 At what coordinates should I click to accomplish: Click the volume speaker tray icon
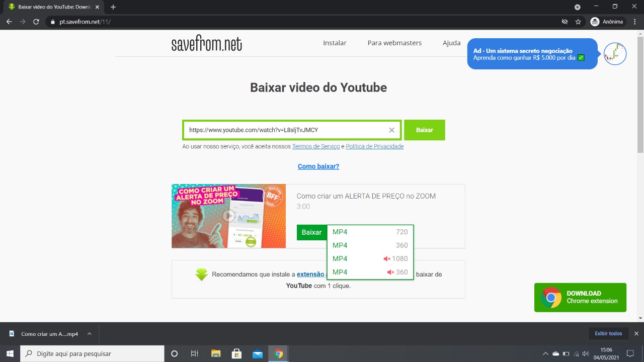[586, 354]
